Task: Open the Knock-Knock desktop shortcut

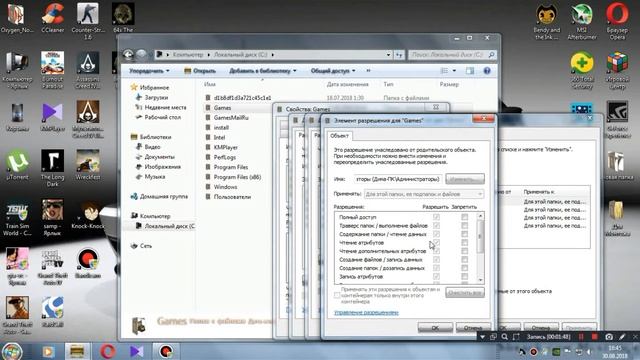Action: click(88, 214)
